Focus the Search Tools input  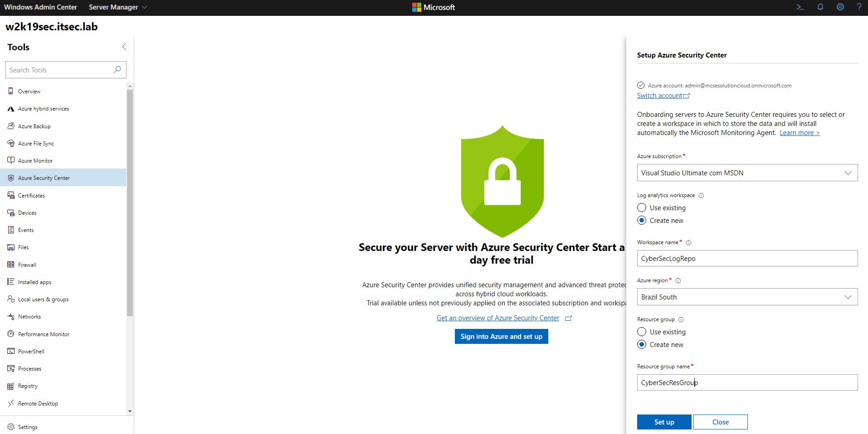[66, 70]
